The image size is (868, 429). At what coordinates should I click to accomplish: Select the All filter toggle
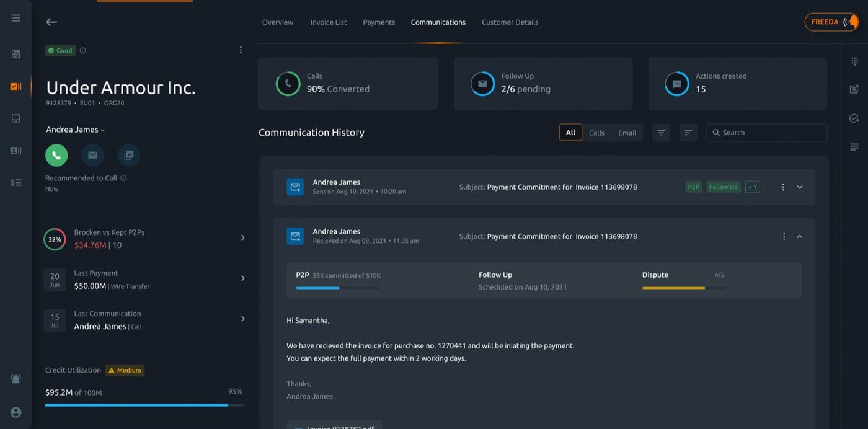pos(570,132)
